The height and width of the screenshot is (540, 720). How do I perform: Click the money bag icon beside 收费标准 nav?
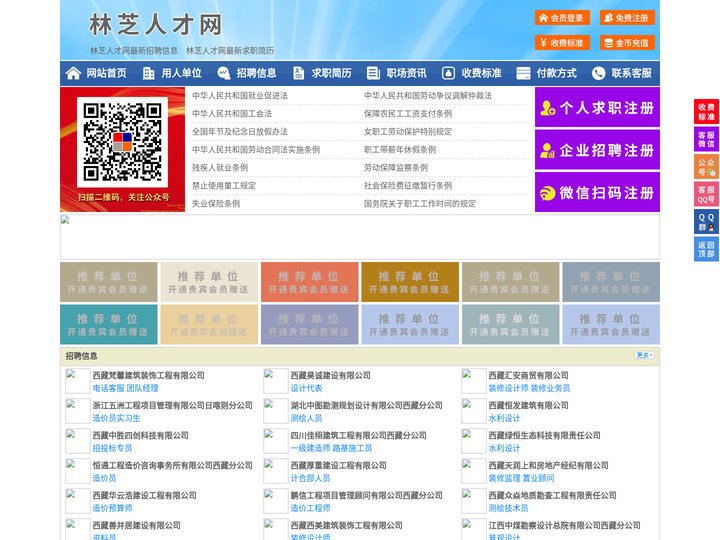[x=448, y=73]
